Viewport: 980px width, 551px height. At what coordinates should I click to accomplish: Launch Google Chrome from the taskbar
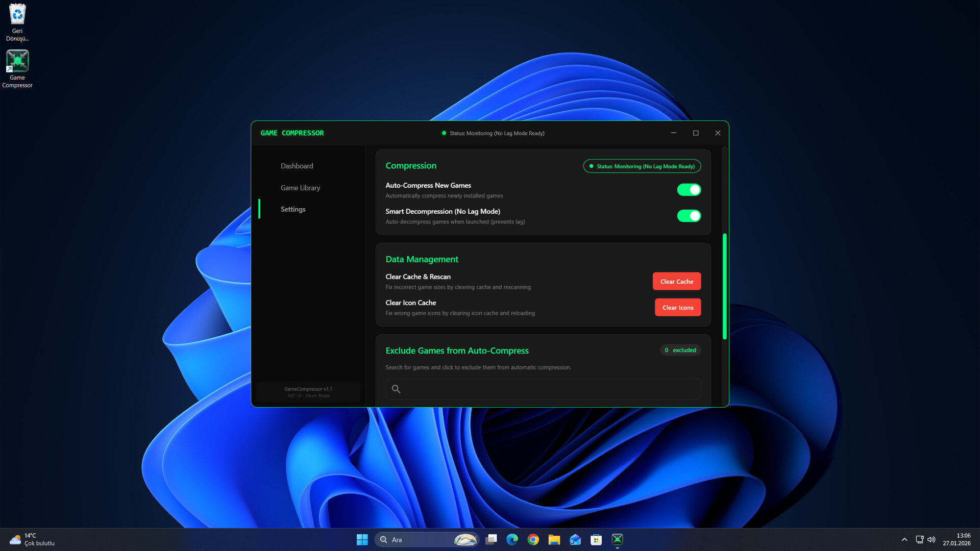533,539
